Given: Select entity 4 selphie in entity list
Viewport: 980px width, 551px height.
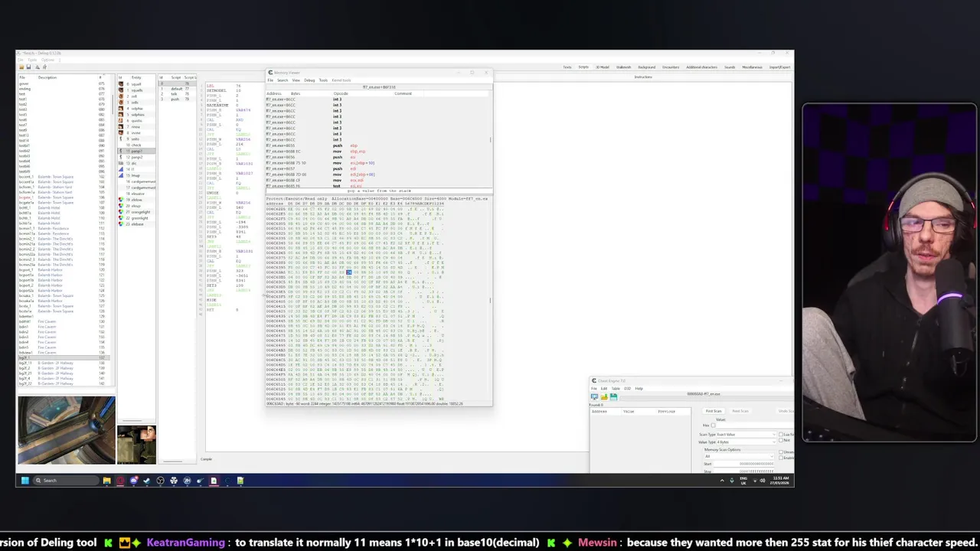Looking at the screenshot, I should pos(137,109).
